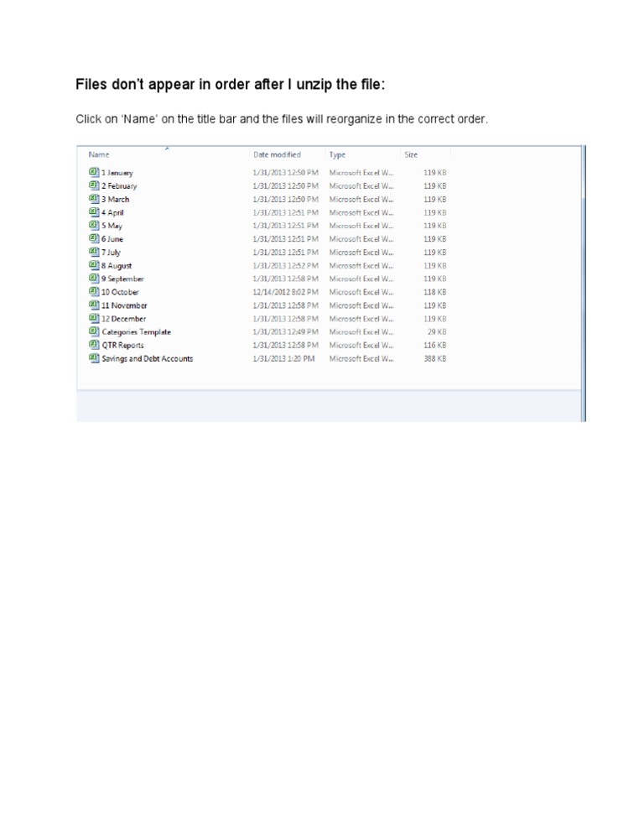Select the file named 11 November
This screenshot has height=834, width=644.
pos(124,305)
